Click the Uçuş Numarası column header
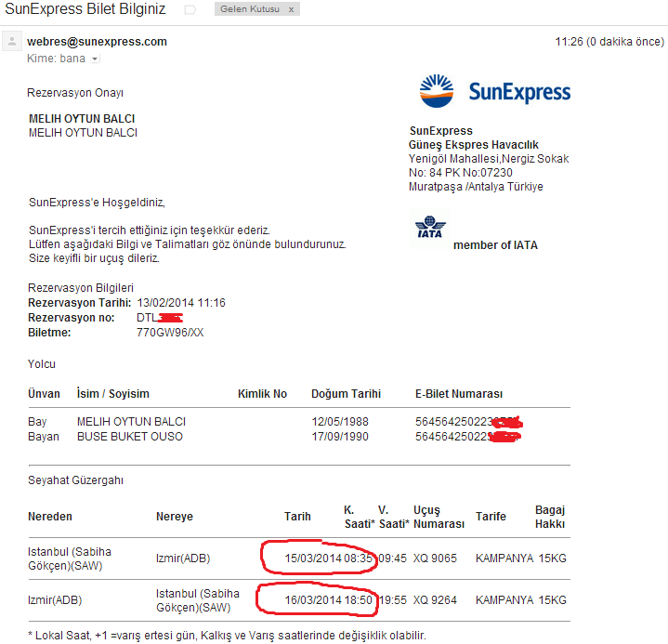This screenshot has height=644, width=668. point(439,517)
